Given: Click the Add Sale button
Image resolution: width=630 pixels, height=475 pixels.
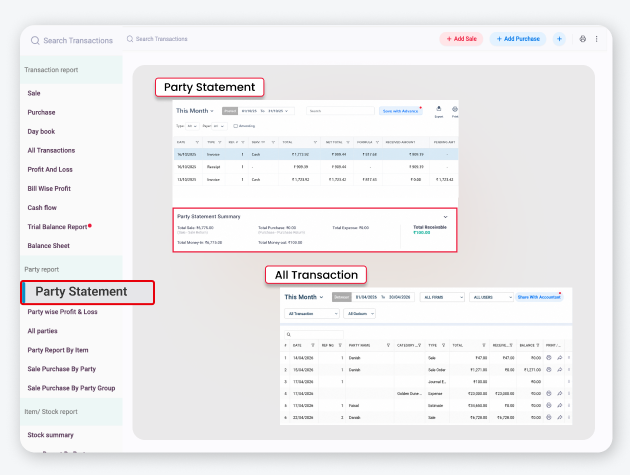Looking at the screenshot, I should 461,39.
